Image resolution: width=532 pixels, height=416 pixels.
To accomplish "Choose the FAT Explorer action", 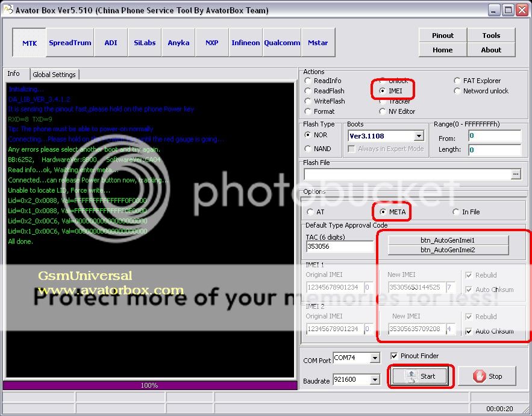I will pos(477,81).
